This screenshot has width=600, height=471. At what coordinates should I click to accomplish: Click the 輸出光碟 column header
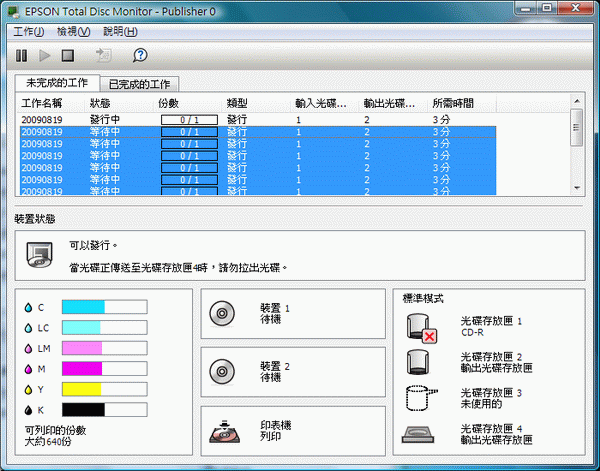(395, 103)
